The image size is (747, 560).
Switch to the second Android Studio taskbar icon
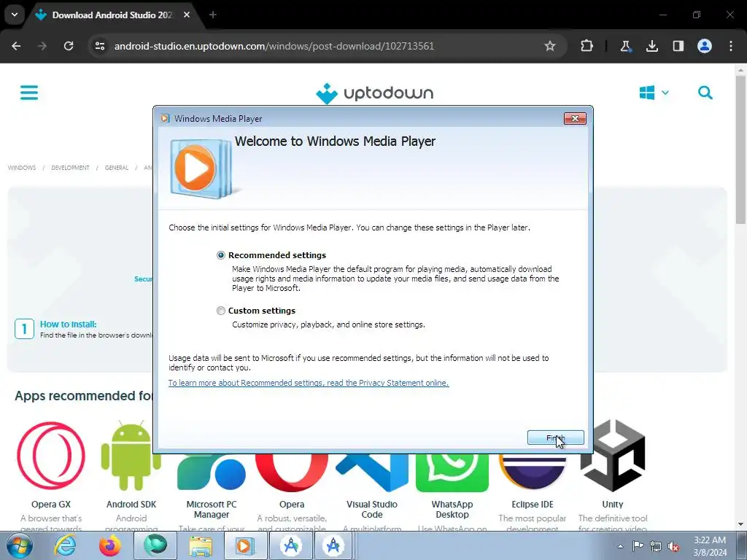pos(333,545)
